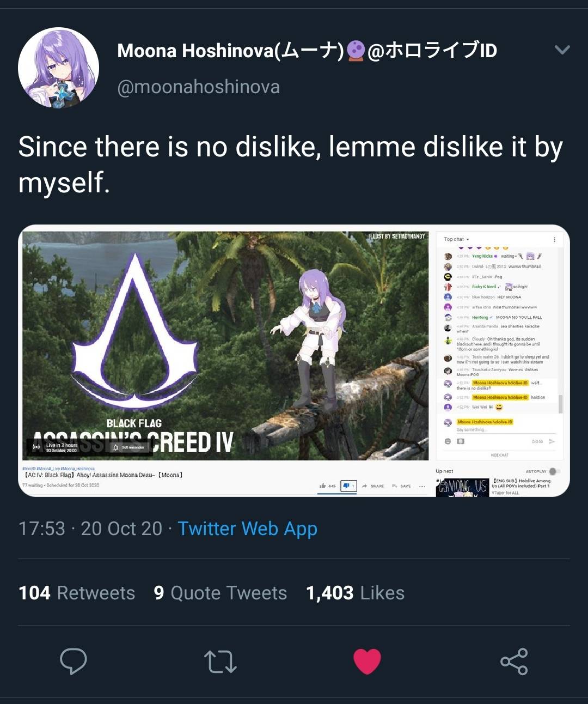Open the Twitter Web App link
Image resolution: width=588 pixels, height=704 pixels.
coord(246,528)
